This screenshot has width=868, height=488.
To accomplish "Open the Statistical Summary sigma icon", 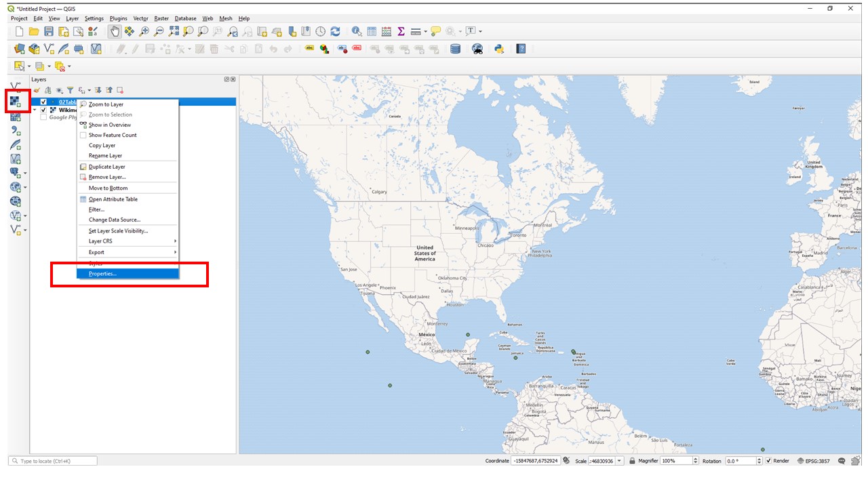I will [x=401, y=31].
